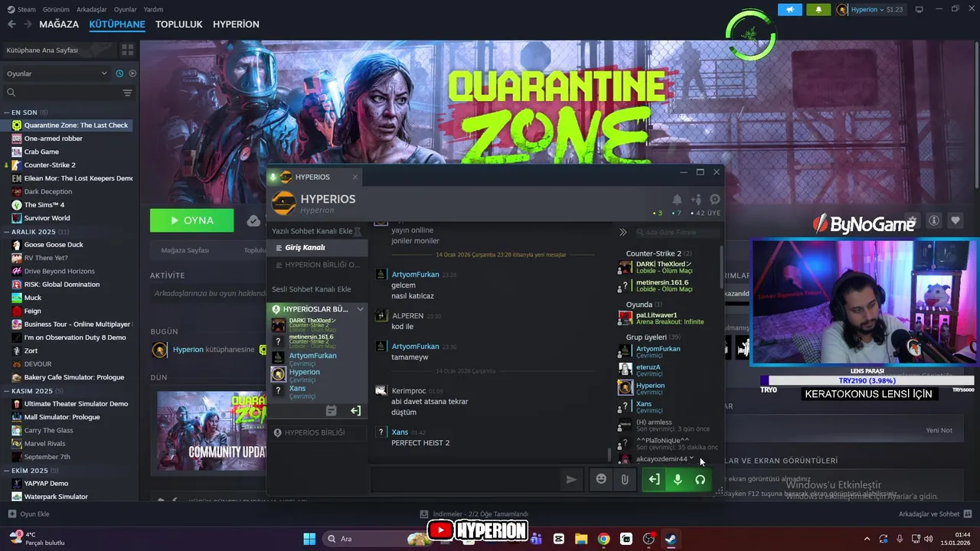This screenshot has height=551, width=980.
Task: Open İndirmeler downloads status
Action: (475, 514)
